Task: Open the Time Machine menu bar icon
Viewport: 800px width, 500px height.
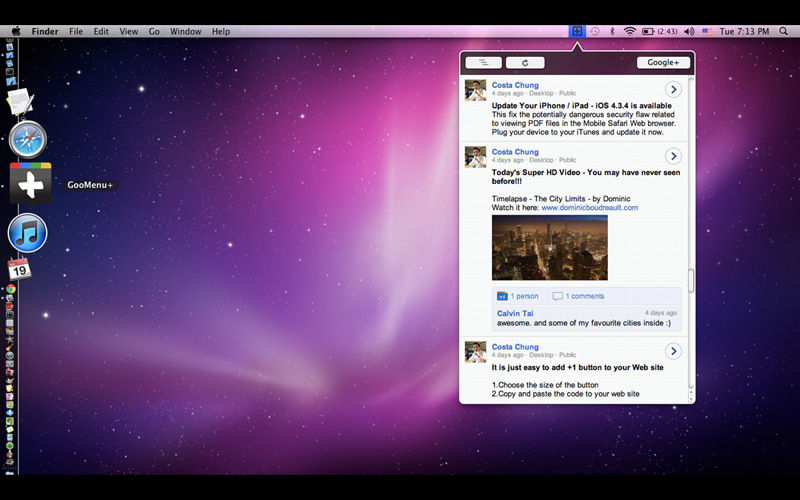Action: pos(595,31)
